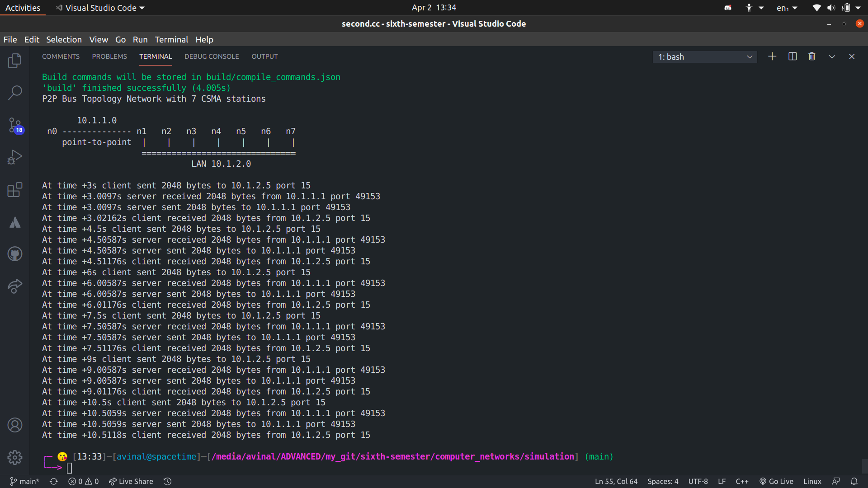Open the Search view in activity bar
The image size is (868, 488).
click(x=15, y=93)
